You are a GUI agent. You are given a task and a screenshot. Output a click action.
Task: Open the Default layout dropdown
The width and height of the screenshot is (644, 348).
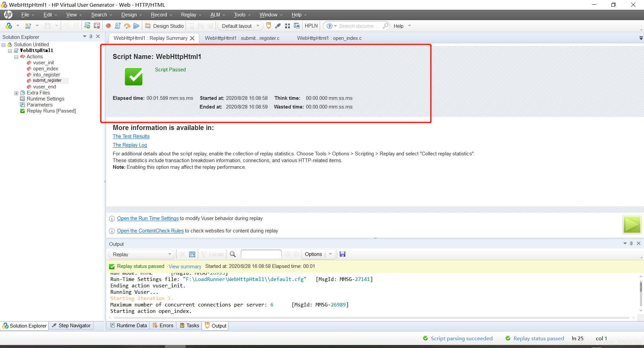click(241, 26)
